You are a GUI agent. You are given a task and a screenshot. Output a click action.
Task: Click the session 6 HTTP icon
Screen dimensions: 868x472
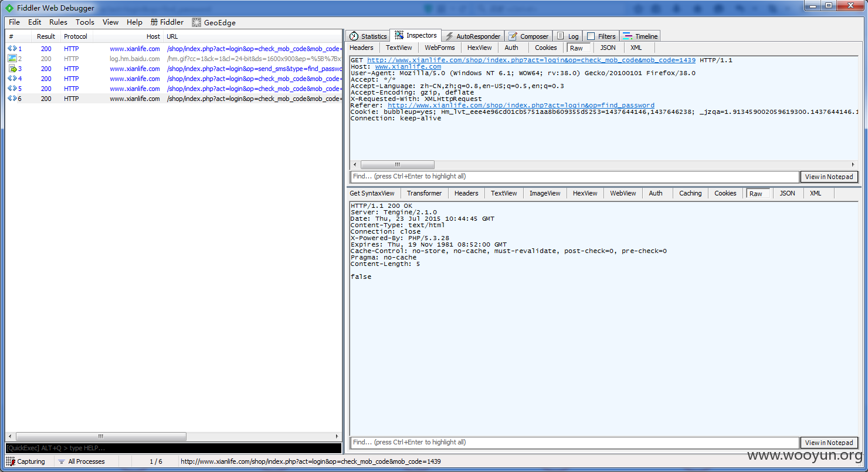pos(12,99)
